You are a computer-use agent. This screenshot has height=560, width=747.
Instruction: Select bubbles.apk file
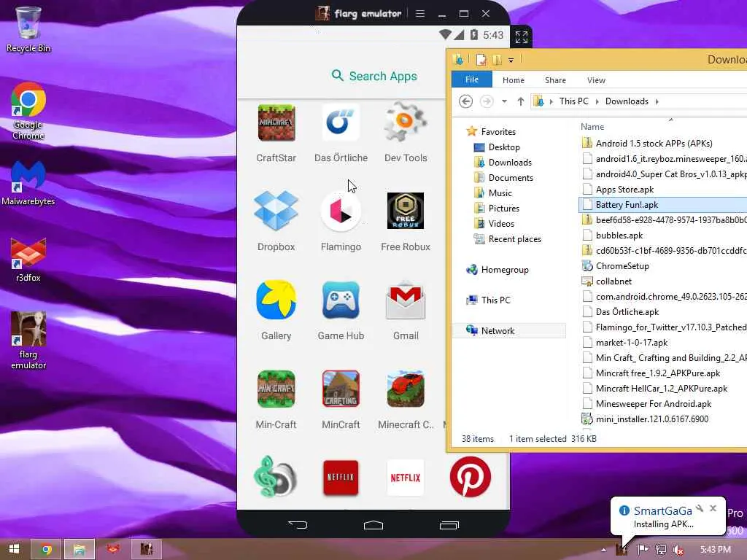pos(619,236)
